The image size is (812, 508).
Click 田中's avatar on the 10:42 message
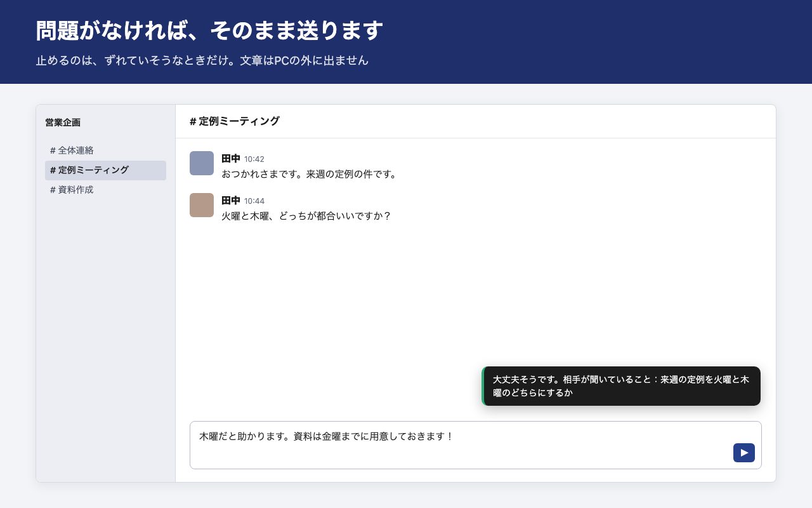[202, 163]
